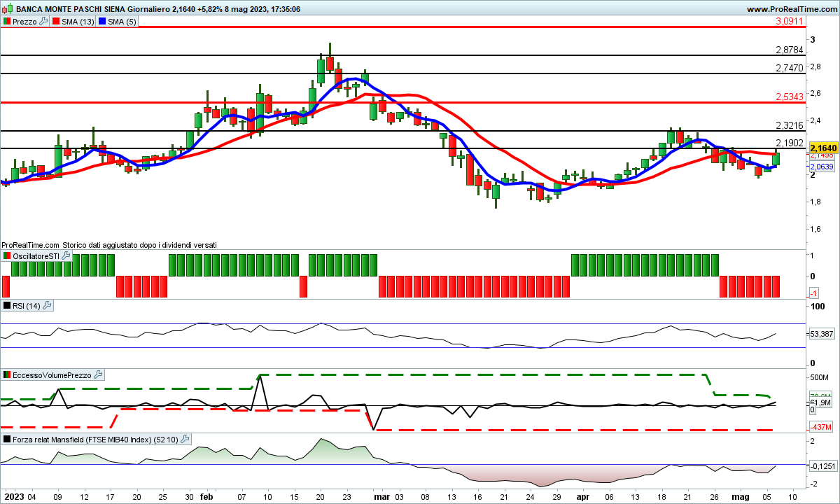The width and height of the screenshot is (840, 504).
Task: Click the yellow 2,1640 current price tag
Action: pos(823,148)
